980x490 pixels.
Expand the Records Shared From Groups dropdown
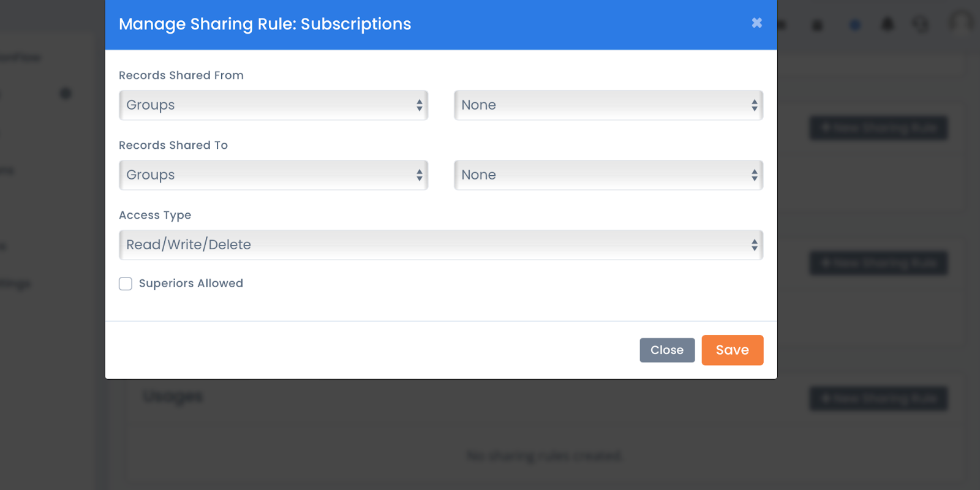click(x=273, y=105)
